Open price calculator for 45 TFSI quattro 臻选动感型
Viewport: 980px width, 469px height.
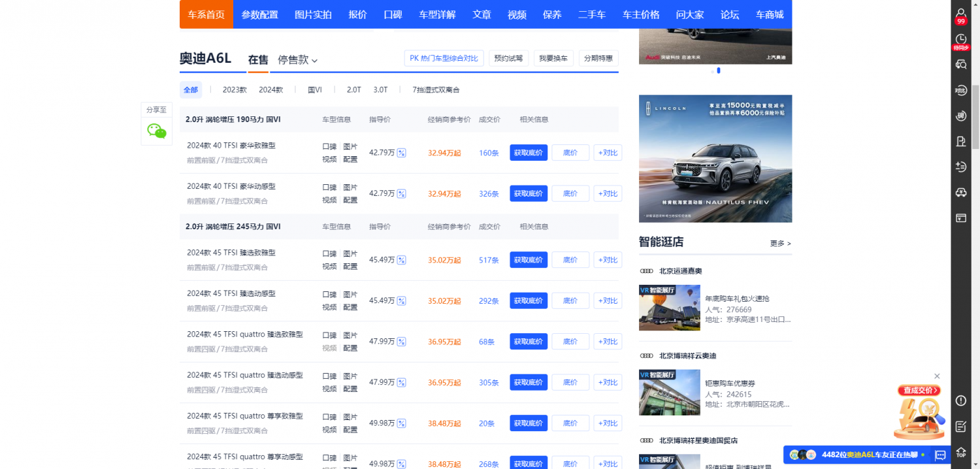pos(402,383)
